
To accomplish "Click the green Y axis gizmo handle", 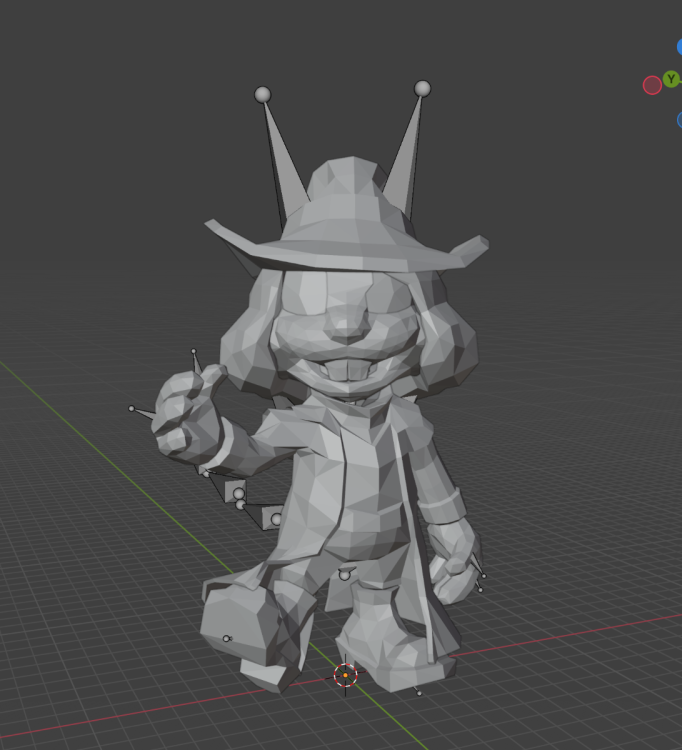I will pyautogui.click(x=671, y=79).
